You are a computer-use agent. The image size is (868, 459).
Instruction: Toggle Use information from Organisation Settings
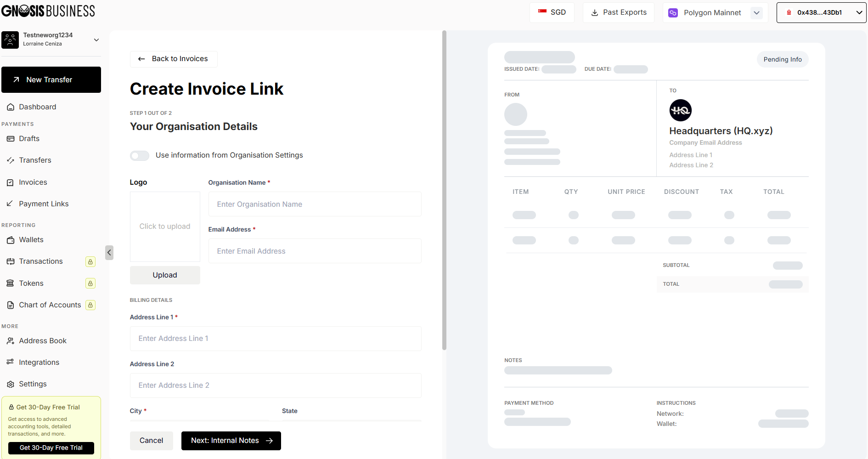[140, 156]
